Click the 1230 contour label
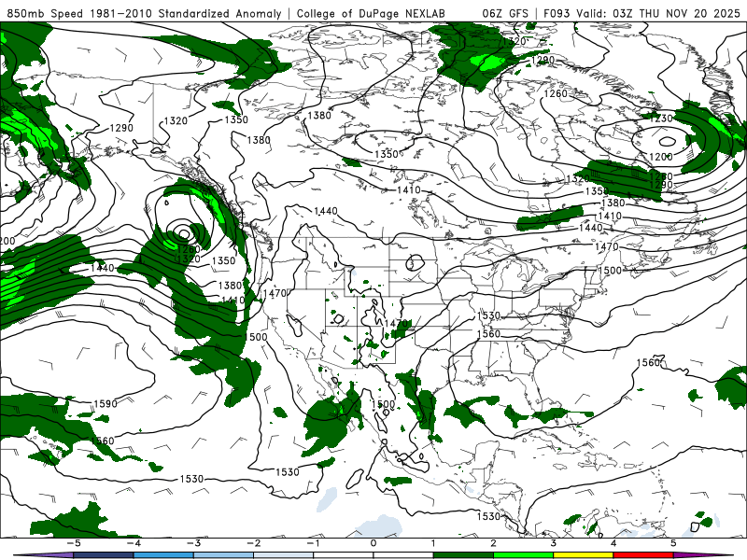This screenshot has width=747, height=560. [660, 119]
